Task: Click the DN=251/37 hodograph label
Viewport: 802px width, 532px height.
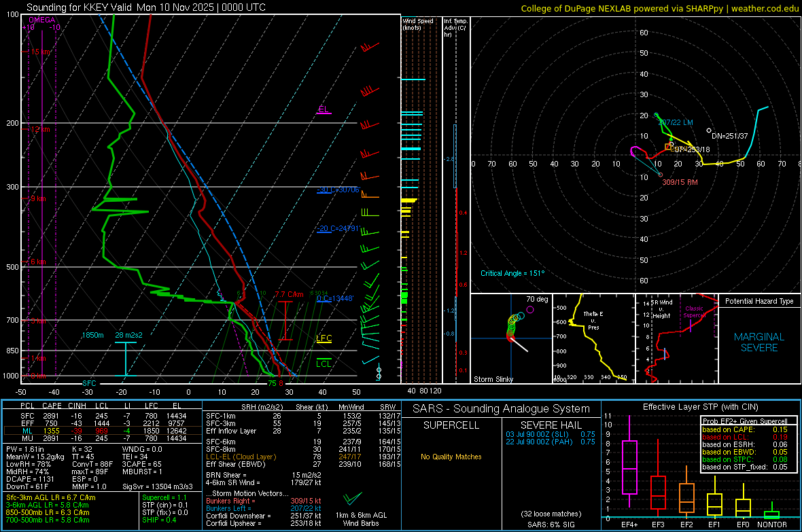Action: point(730,136)
